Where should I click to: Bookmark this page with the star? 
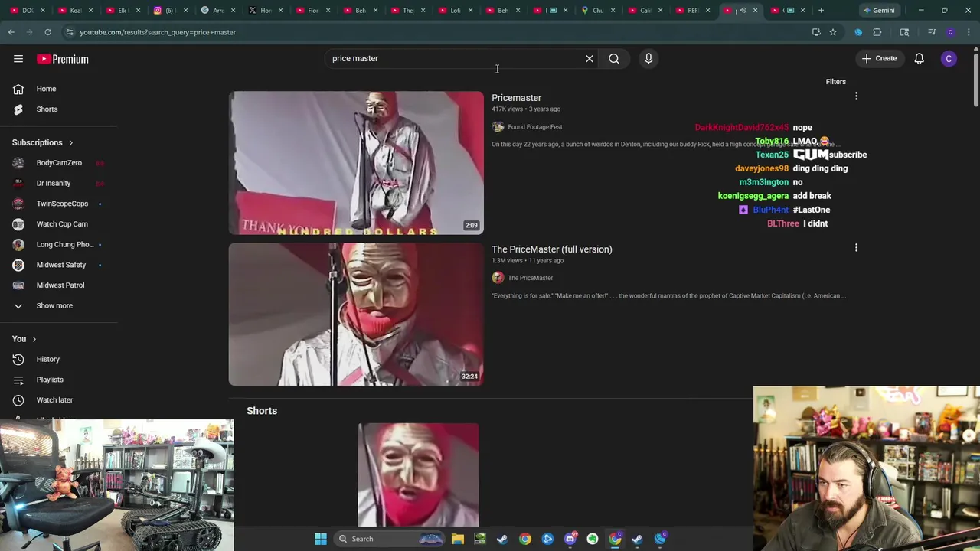833,32
